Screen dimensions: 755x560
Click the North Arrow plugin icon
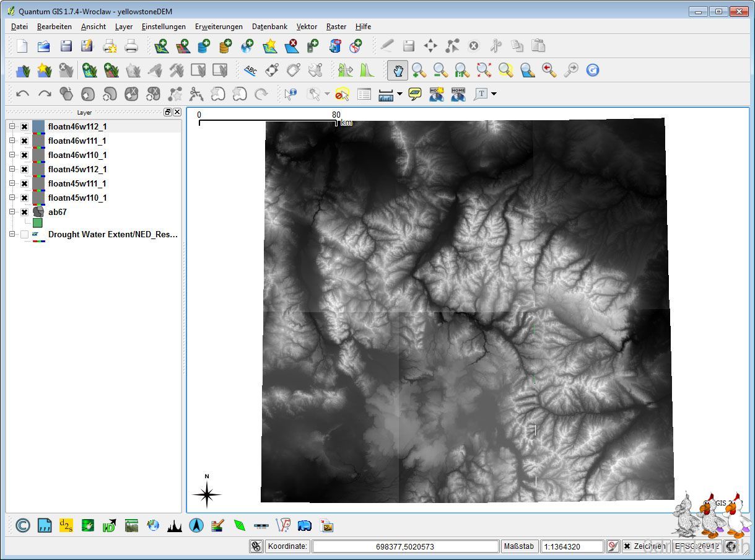(x=196, y=526)
